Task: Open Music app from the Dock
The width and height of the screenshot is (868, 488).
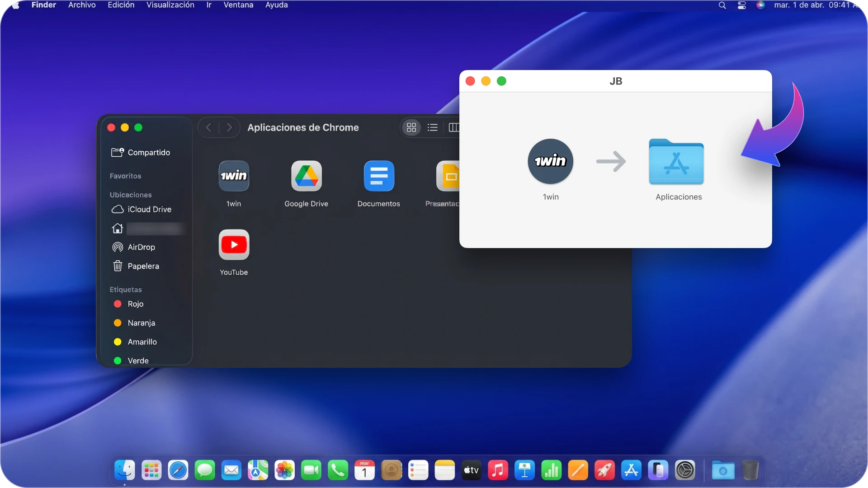Action: click(498, 470)
